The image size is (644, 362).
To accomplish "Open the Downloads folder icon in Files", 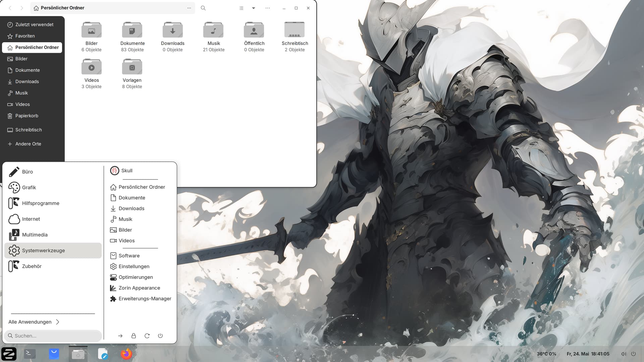I will 173,30.
